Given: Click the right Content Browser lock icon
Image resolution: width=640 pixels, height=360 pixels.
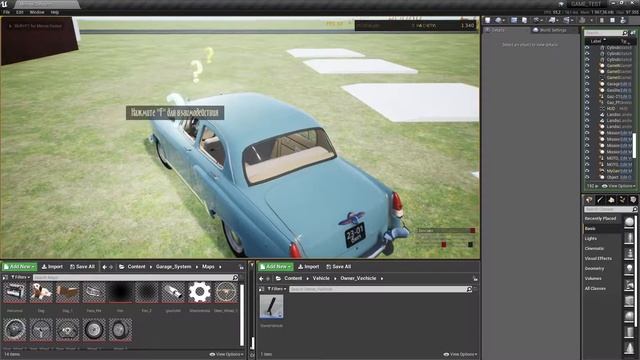Looking at the screenshot, I should point(475,278).
